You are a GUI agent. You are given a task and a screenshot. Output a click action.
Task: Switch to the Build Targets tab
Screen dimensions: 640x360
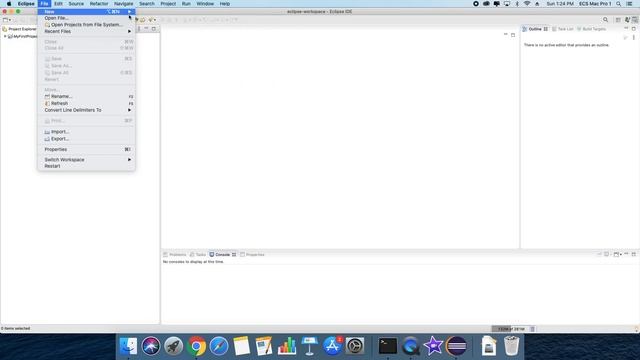point(591,29)
